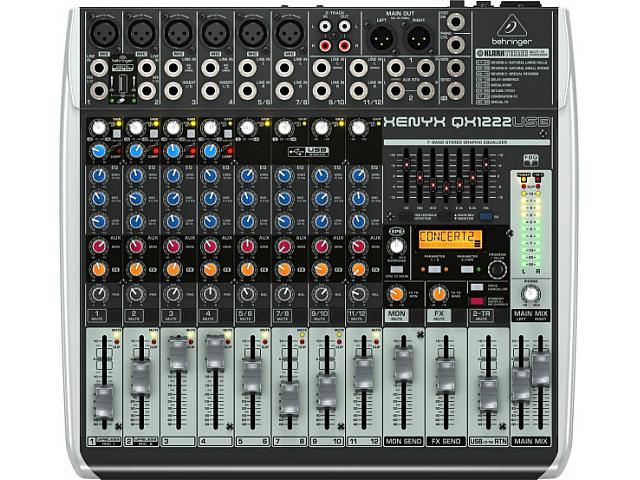Click the orange FX send knob on channel 4
The image size is (640, 480).
point(210,268)
